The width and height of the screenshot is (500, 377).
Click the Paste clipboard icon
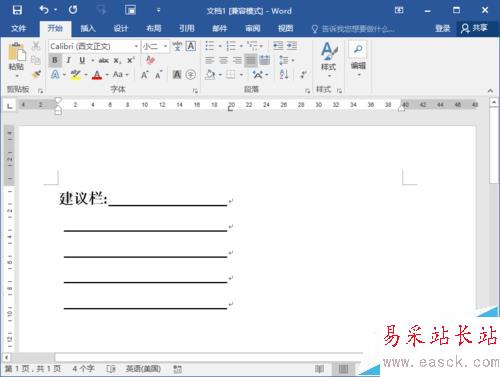(x=16, y=53)
